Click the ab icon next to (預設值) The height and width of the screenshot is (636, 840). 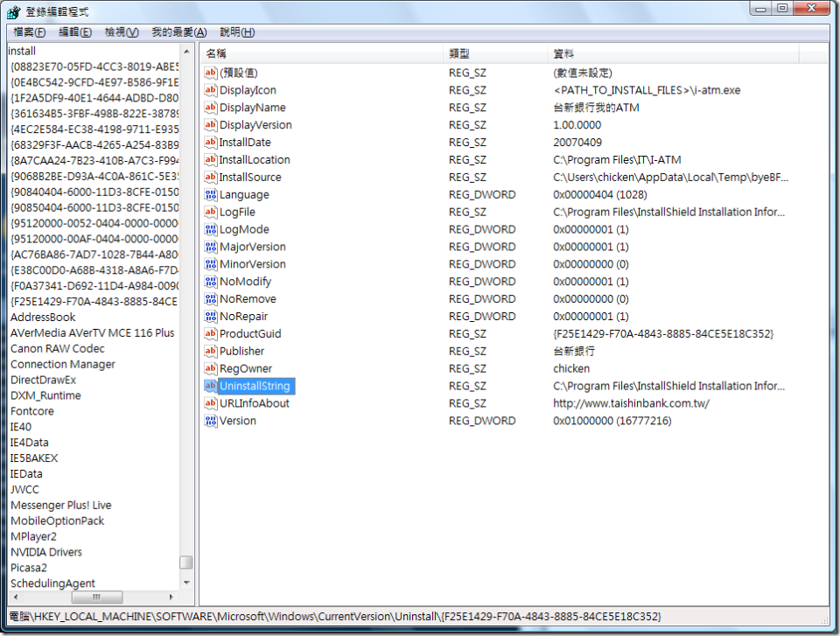tap(209, 72)
